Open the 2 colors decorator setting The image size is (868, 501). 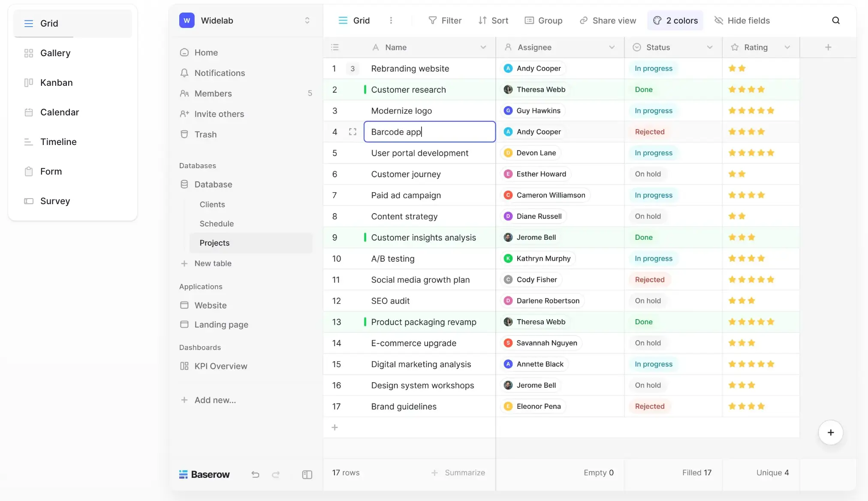tap(675, 21)
